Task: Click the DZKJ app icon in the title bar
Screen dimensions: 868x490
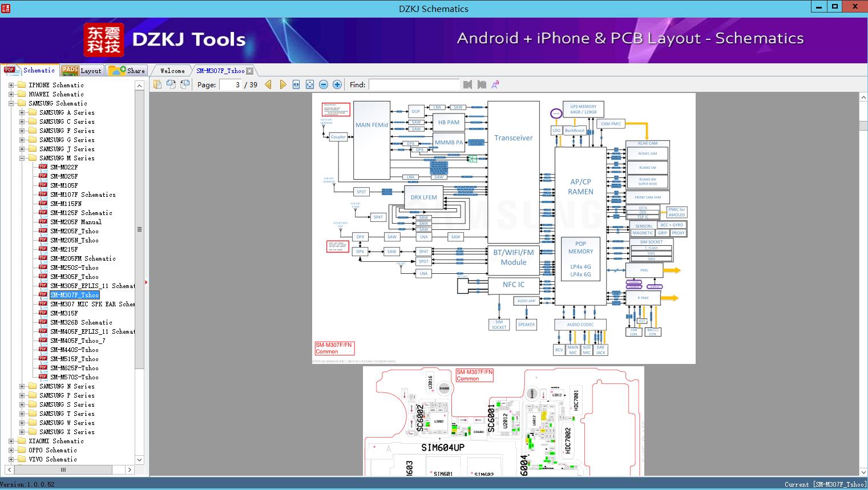Action: (6, 7)
